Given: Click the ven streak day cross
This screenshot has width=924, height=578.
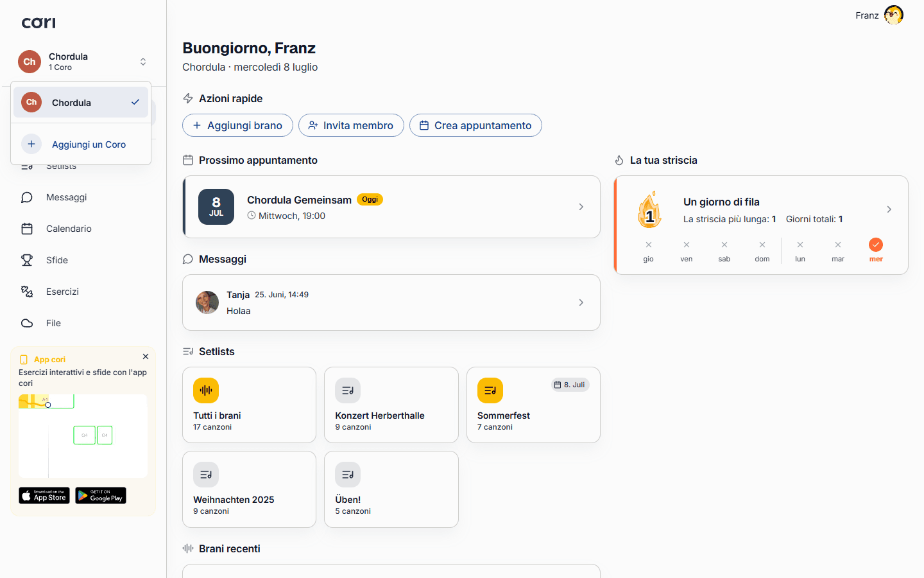Looking at the screenshot, I should tap(687, 245).
